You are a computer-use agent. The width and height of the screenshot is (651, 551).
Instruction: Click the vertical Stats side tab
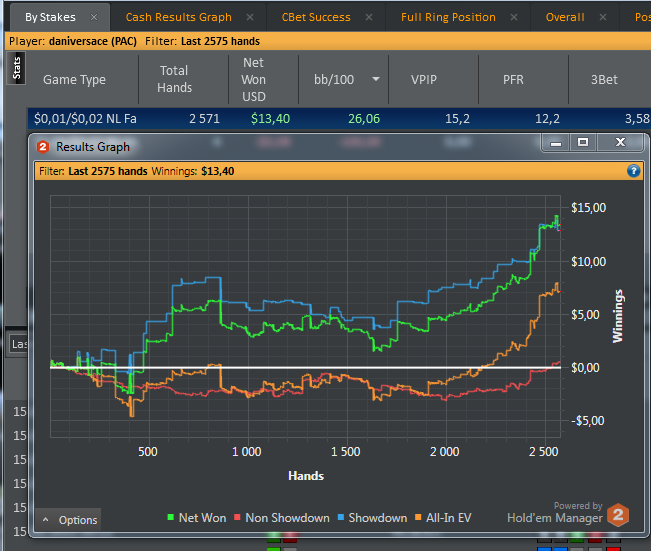tap(17, 68)
